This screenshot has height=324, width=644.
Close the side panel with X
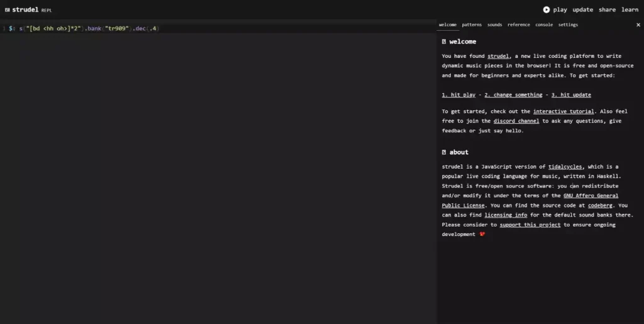pos(638,25)
